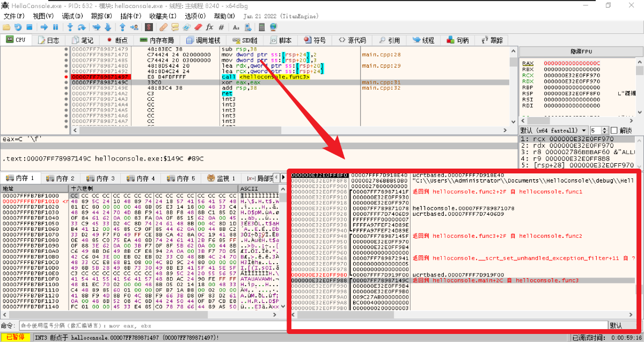
Task: Open the bookmarks red icon
Action: coord(198,27)
